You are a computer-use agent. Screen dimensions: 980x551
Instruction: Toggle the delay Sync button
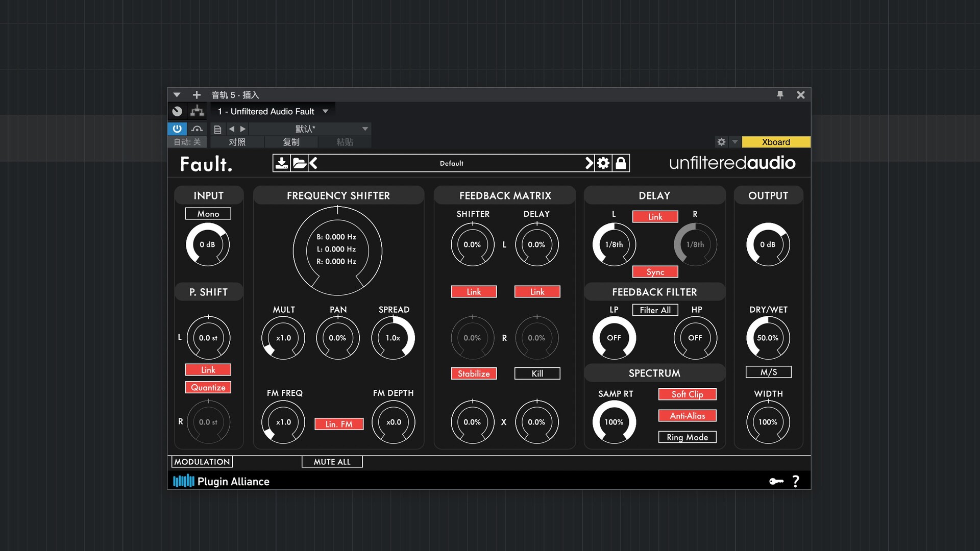click(655, 272)
